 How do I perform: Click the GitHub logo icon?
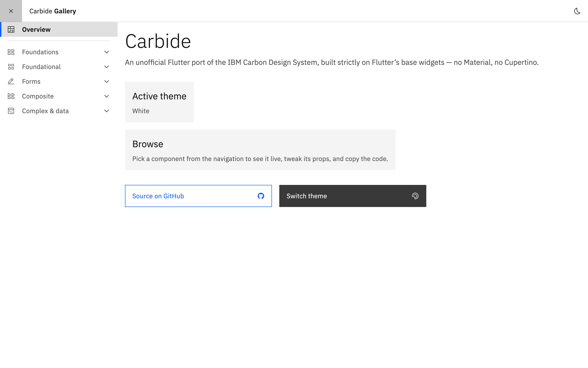(261, 196)
